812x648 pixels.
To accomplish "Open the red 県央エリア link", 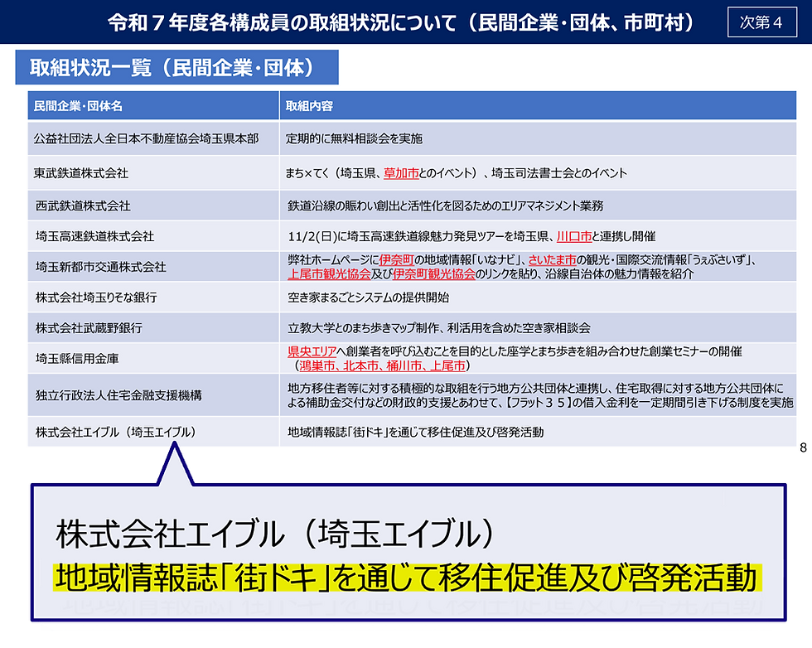I will (x=312, y=351).
